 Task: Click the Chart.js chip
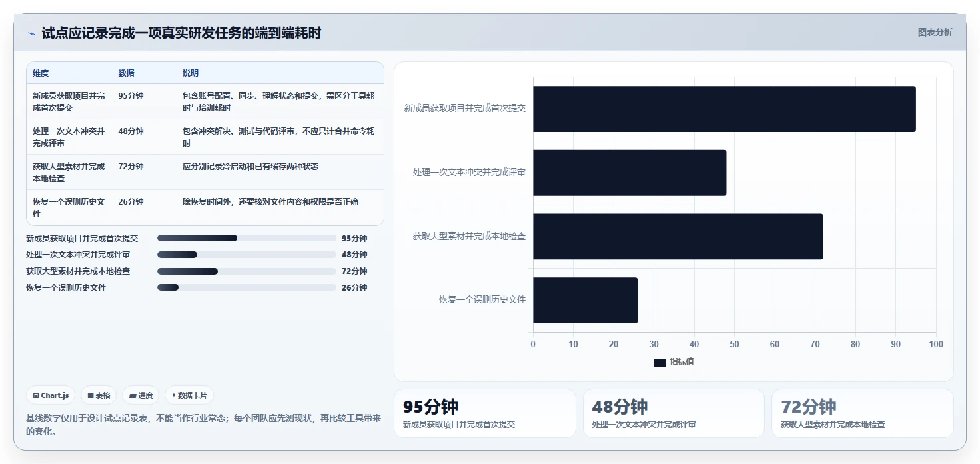pyautogui.click(x=51, y=395)
